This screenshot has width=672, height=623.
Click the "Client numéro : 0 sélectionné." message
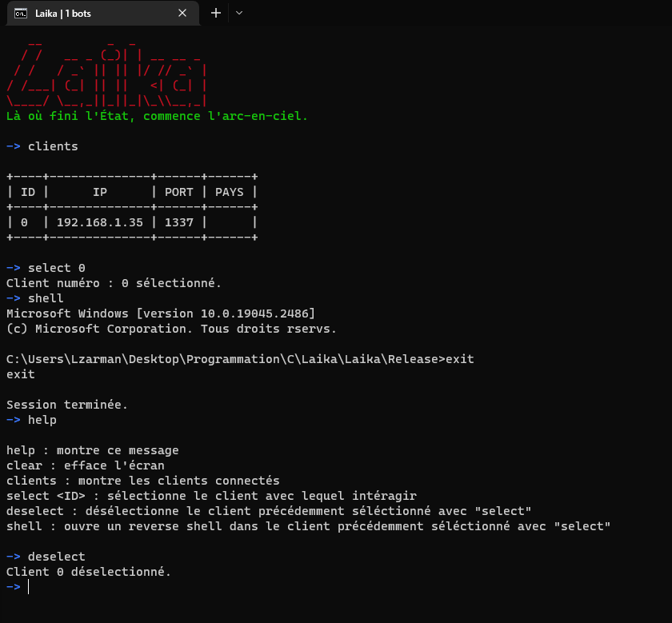[x=114, y=283]
